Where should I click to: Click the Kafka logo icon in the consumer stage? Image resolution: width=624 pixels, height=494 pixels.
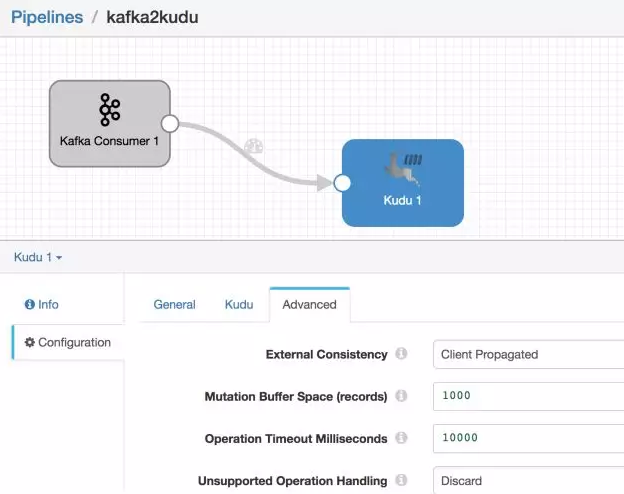pos(109,110)
